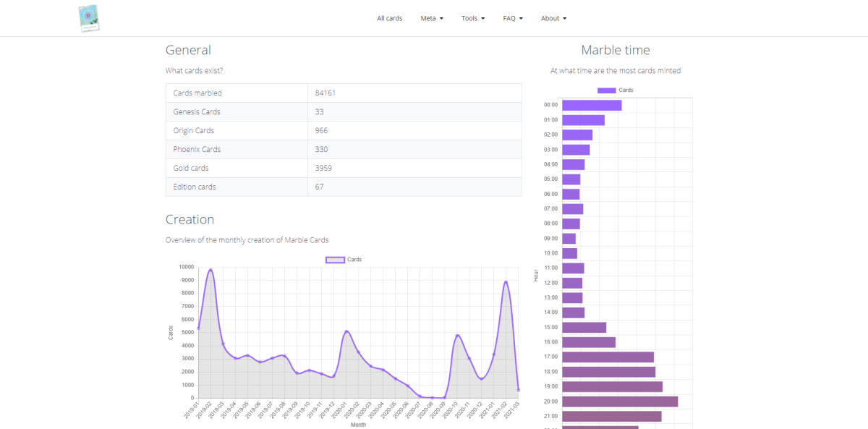This screenshot has width=868, height=429.
Task: Click the 21:00 hour bar
Action: pyautogui.click(x=612, y=416)
